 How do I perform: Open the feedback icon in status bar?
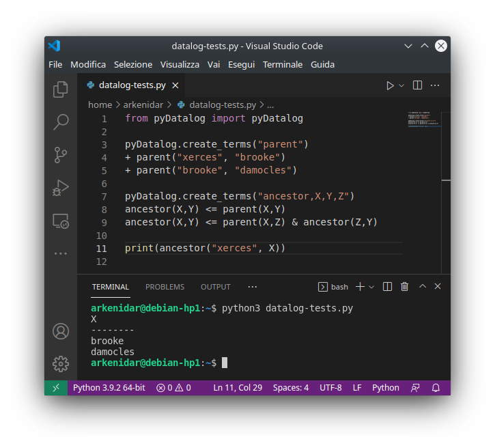[x=415, y=388]
